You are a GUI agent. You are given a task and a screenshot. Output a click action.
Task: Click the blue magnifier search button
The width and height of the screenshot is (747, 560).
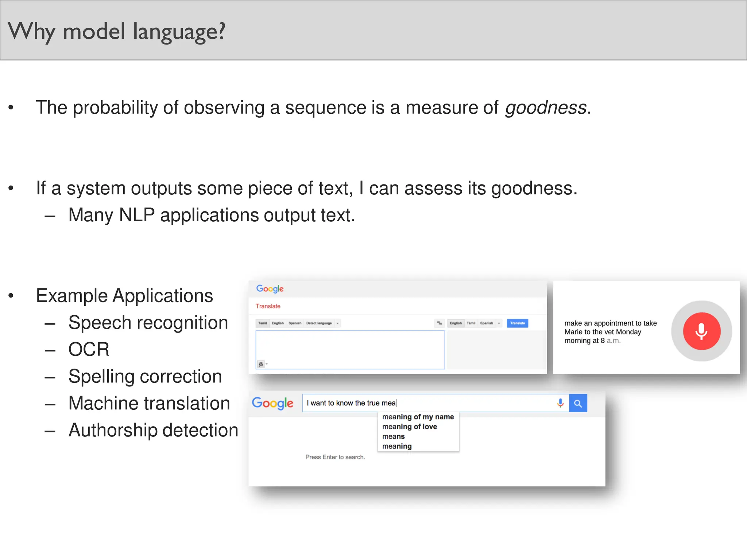(578, 403)
